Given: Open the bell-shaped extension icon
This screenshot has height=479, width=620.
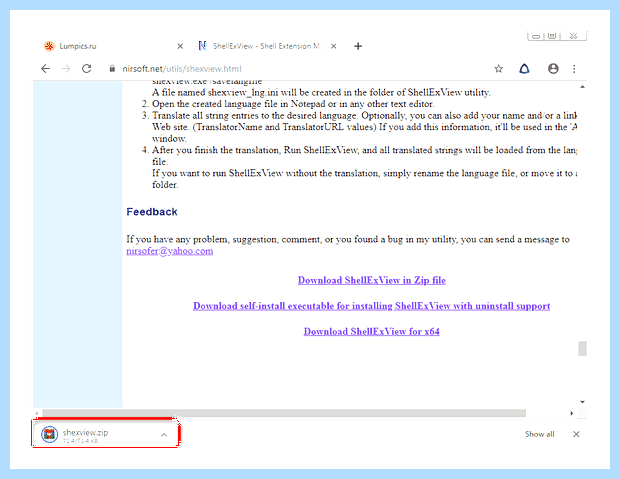Looking at the screenshot, I should click(524, 69).
